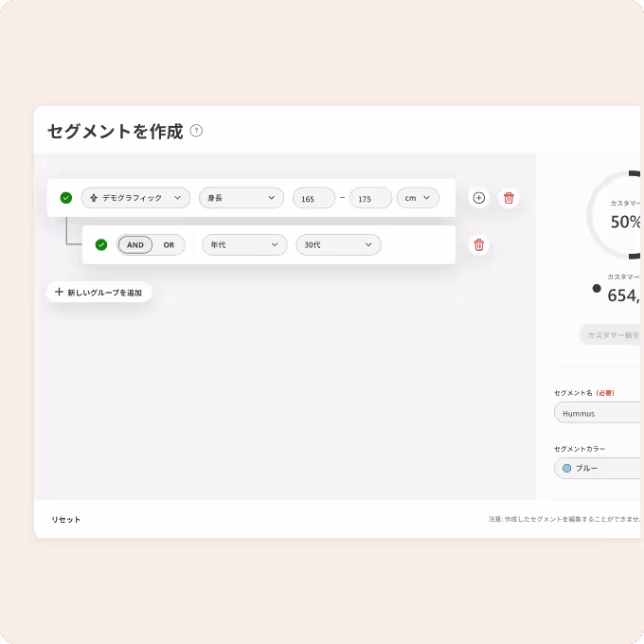Click the person icon in デモグラフィック selector
The image size is (644, 644).
[94, 198]
